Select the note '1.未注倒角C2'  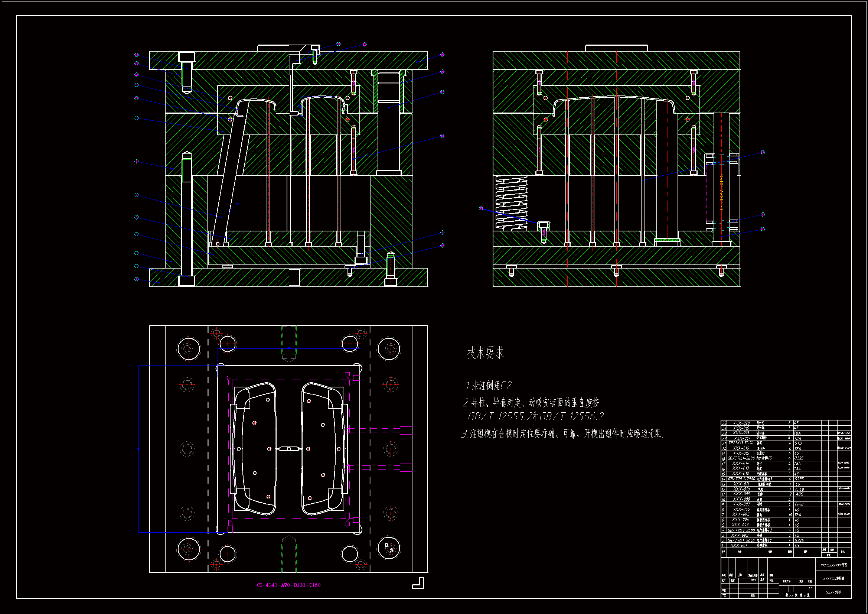489,386
